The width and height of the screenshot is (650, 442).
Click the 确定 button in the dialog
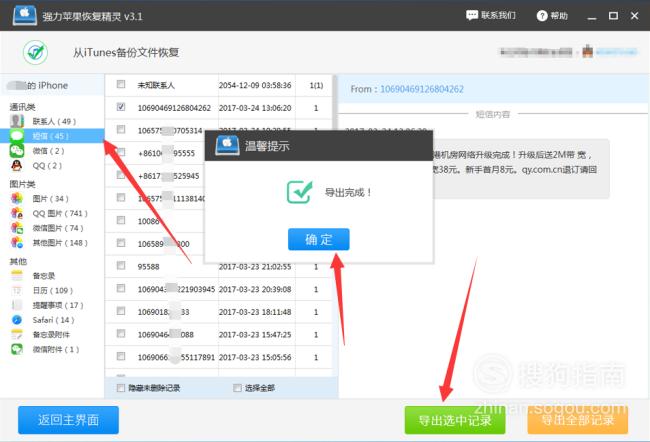click(x=318, y=239)
